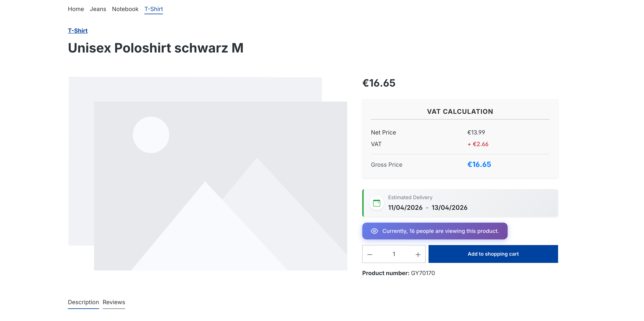Click the product title heading
644x321 pixels.
coord(156,48)
